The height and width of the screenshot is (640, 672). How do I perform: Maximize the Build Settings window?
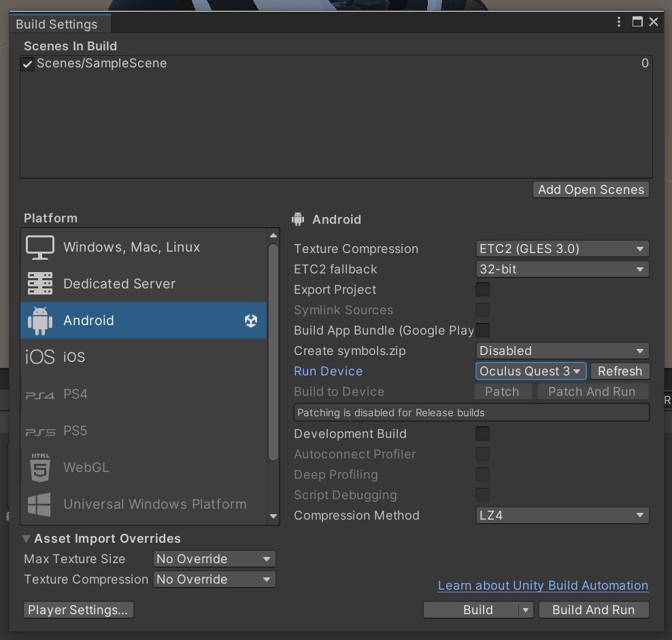point(637,22)
